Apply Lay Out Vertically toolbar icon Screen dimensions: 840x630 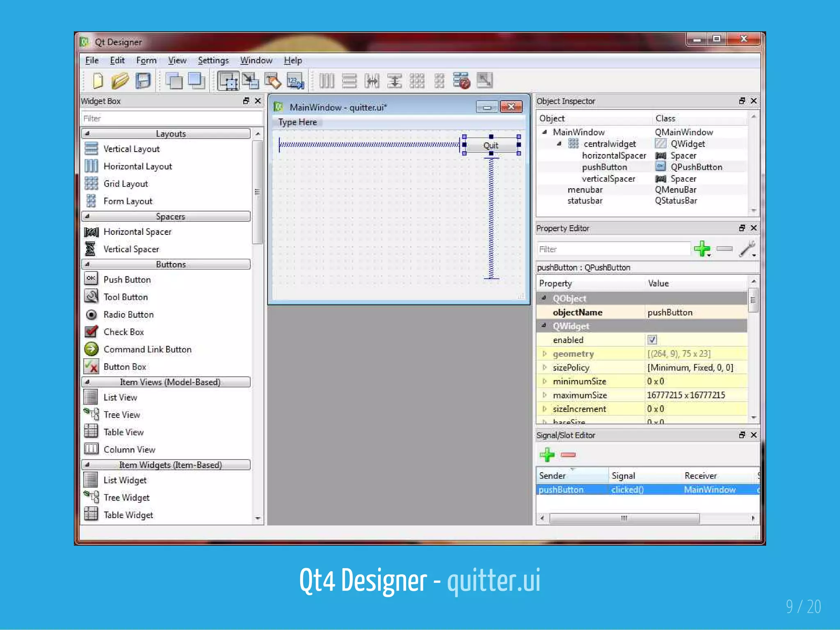tap(349, 81)
